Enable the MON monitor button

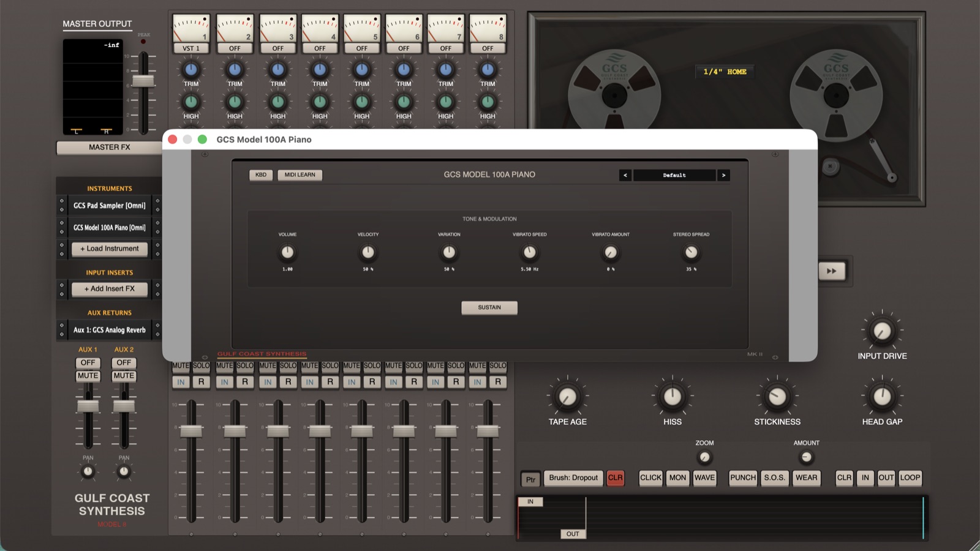click(677, 478)
